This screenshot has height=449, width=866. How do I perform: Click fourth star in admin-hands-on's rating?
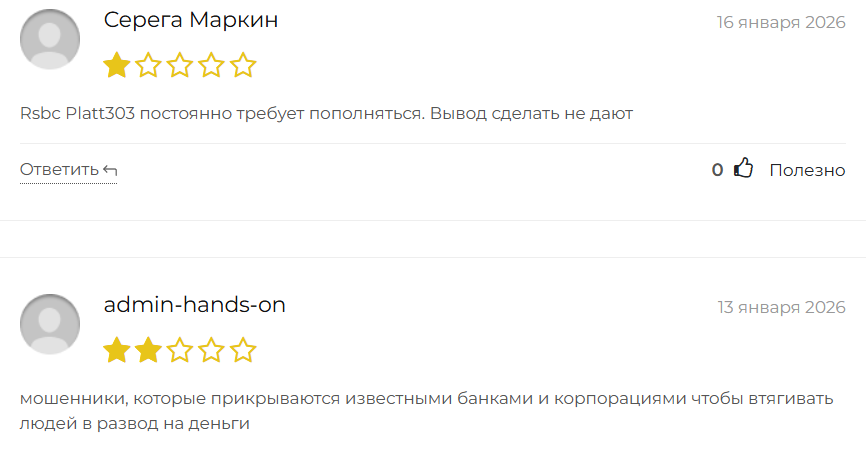[212, 351]
